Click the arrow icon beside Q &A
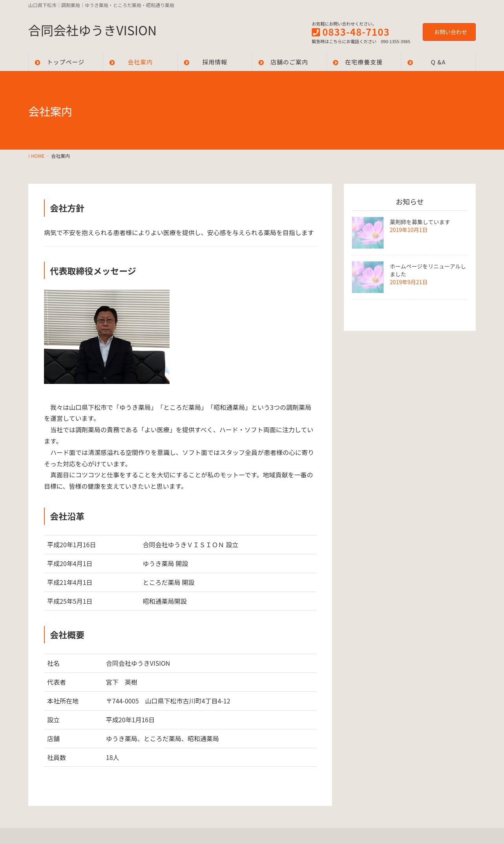The image size is (504, 844). (x=410, y=62)
